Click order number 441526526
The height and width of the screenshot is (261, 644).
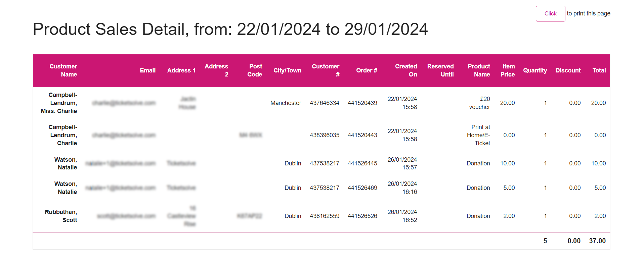point(362,216)
